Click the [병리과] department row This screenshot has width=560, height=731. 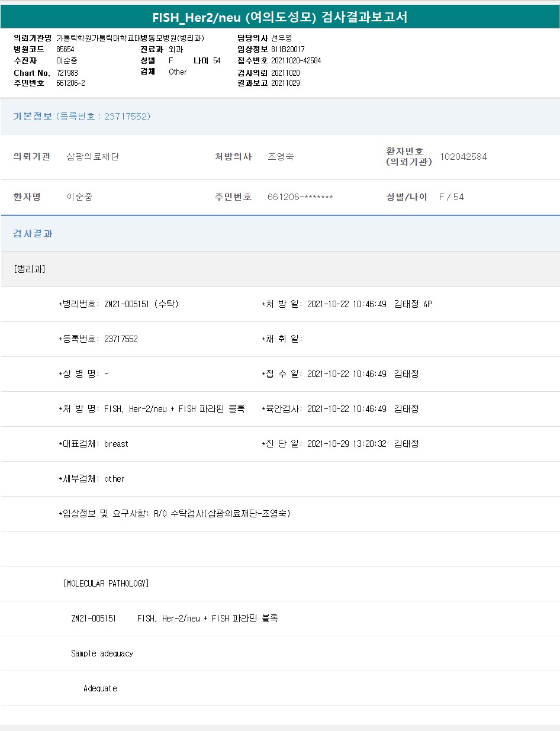[x=30, y=269]
